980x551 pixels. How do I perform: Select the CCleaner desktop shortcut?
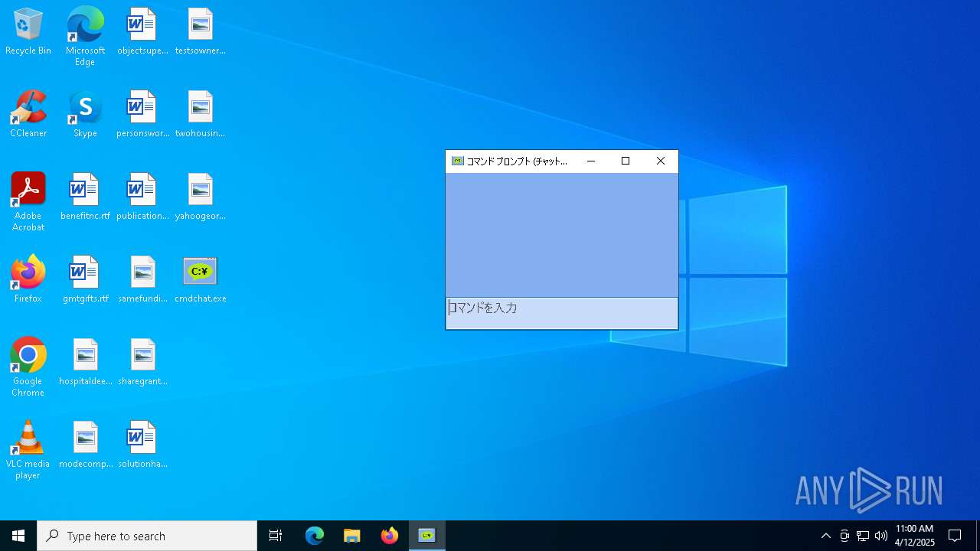click(28, 115)
